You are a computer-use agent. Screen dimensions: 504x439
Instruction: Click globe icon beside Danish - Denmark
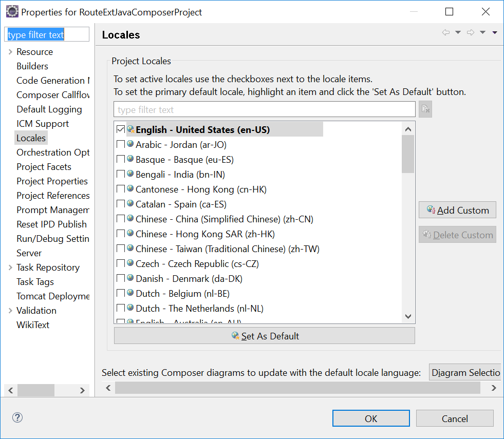tap(130, 278)
